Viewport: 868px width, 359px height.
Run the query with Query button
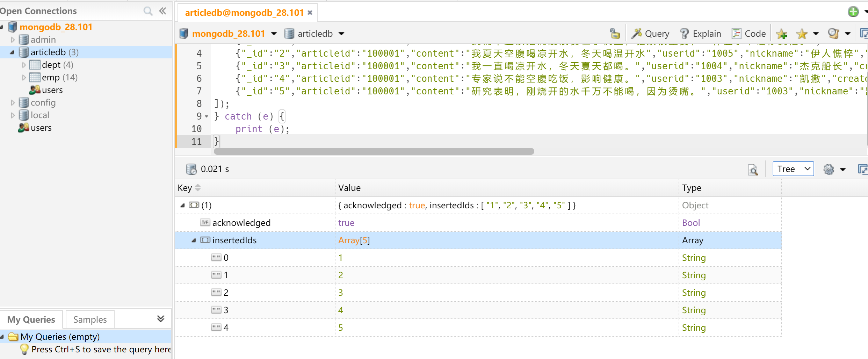650,34
